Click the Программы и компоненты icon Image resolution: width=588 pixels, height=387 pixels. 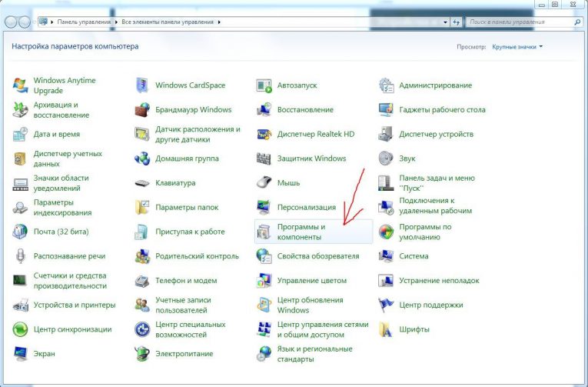[x=264, y=232]
